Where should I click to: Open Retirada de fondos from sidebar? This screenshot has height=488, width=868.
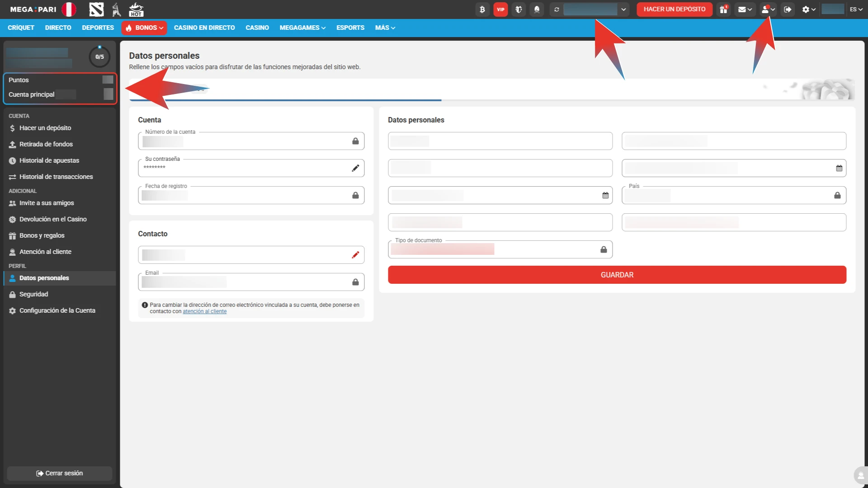46,144
